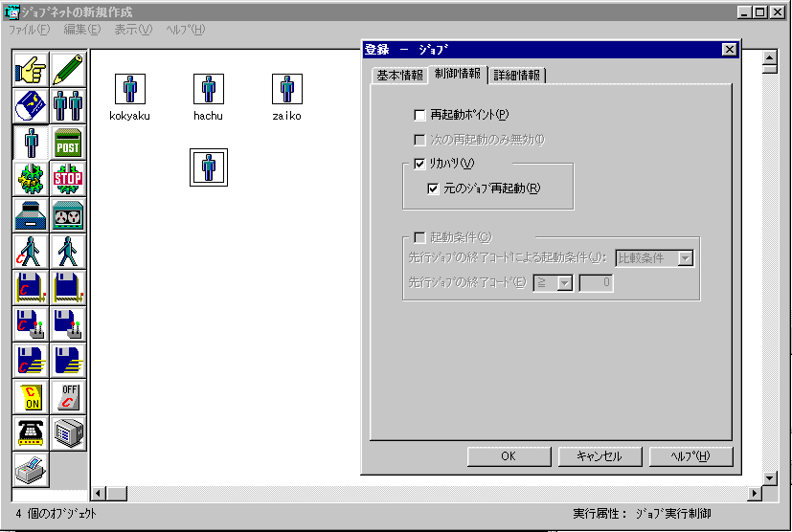
Task: Toggle the 次の再起動のみ無効 checkbox
Action: pos(419,140)
